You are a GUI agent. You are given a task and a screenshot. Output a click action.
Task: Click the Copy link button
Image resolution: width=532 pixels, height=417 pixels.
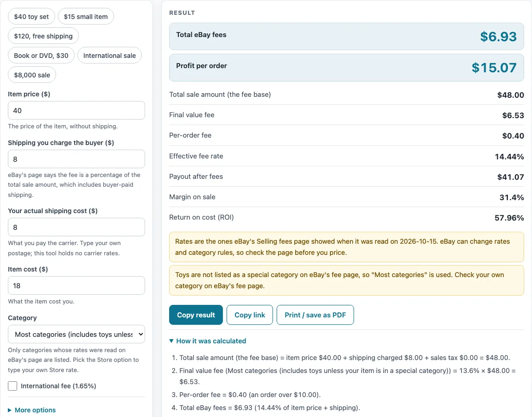pos(250,315)
